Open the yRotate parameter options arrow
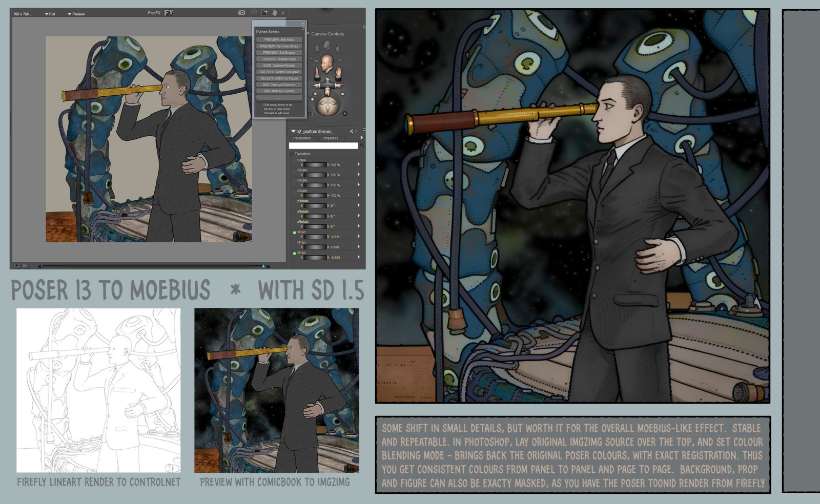This screenshot has width=820, height=504. pyautogui.click(x=359, y=205)
